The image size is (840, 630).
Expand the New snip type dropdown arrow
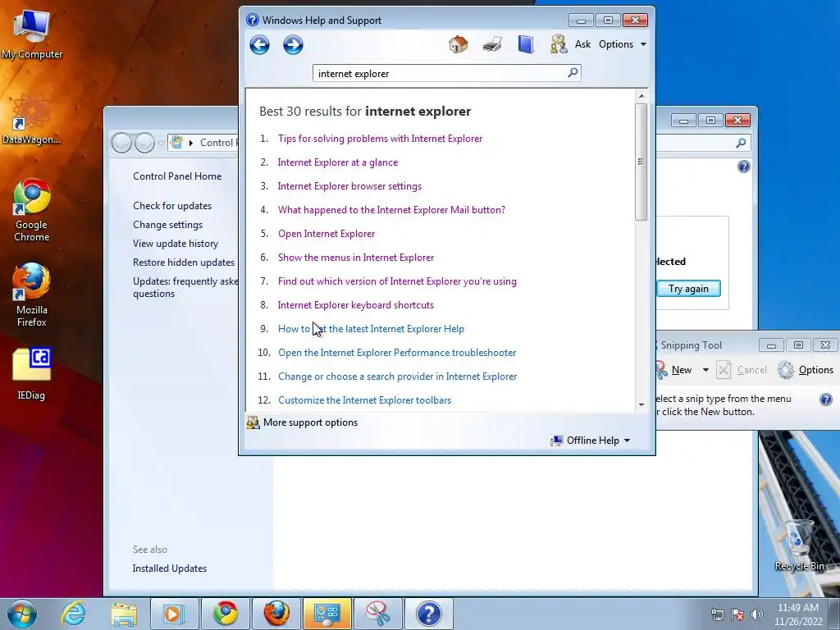tap(705, 370)
